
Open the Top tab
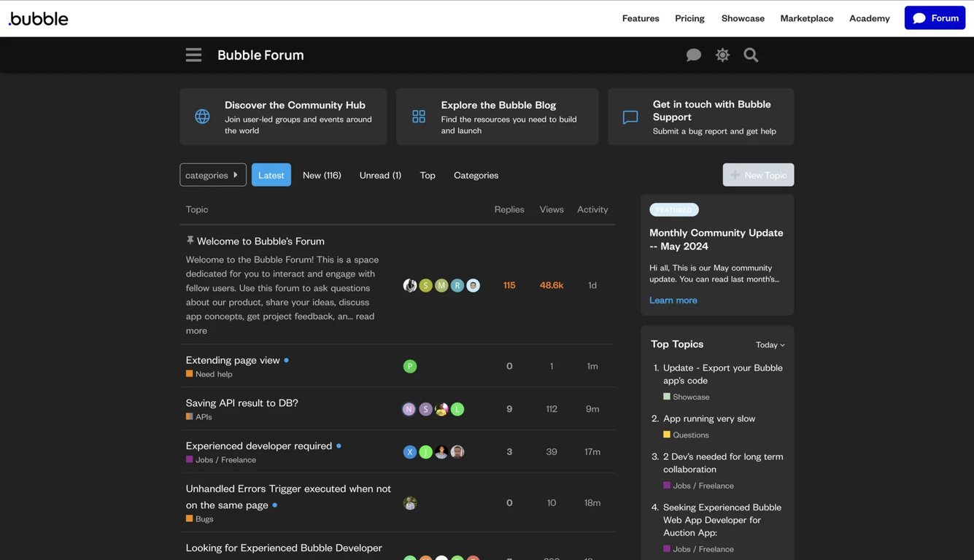tap(428, 175)
